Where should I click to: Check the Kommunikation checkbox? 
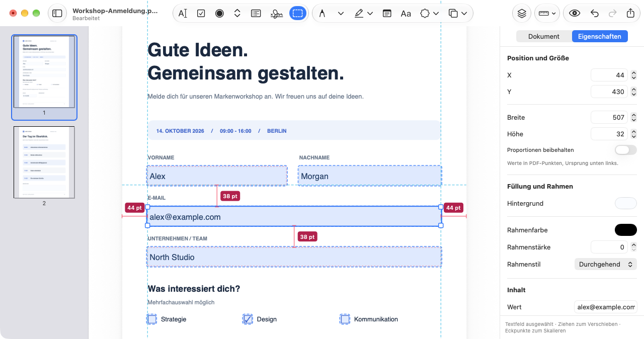click(345, 319)
